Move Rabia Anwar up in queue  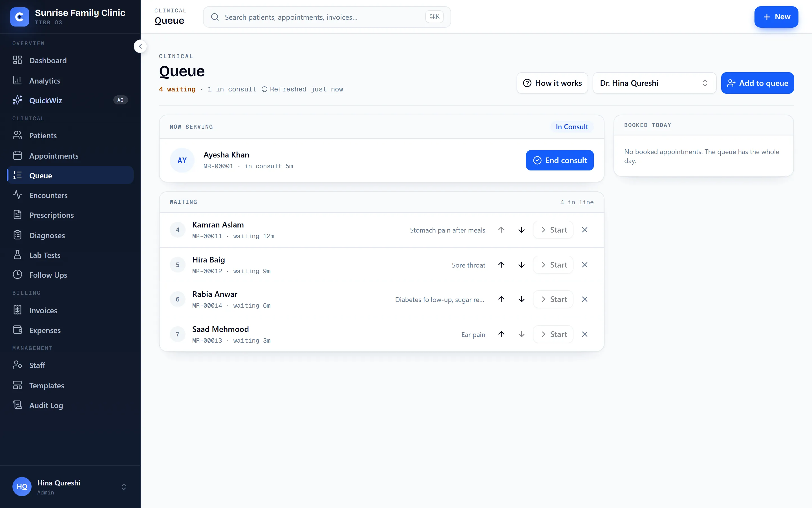(501, 299)
